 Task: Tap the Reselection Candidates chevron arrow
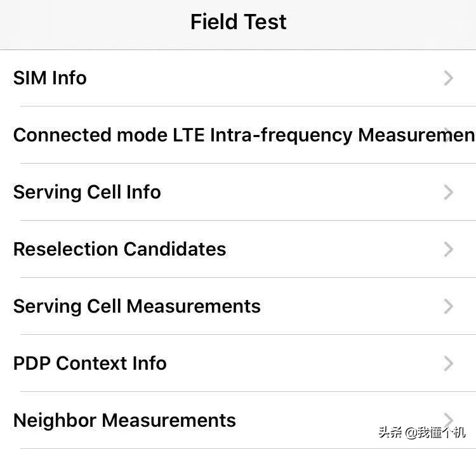(x=449, y=249)
